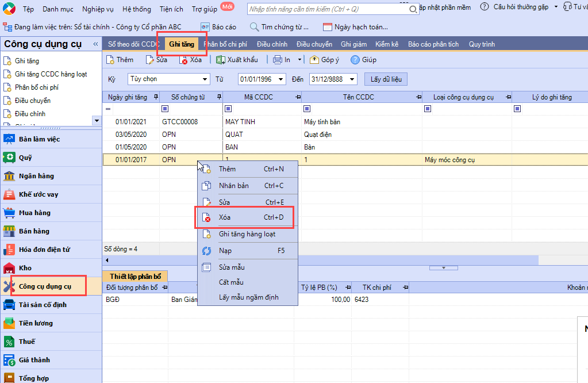Image resolution: width=588 pixels, height=383 pixels.
Task: Open the Kỳ Tùy chọn dropdown
Action: click(x=205, y=79)
